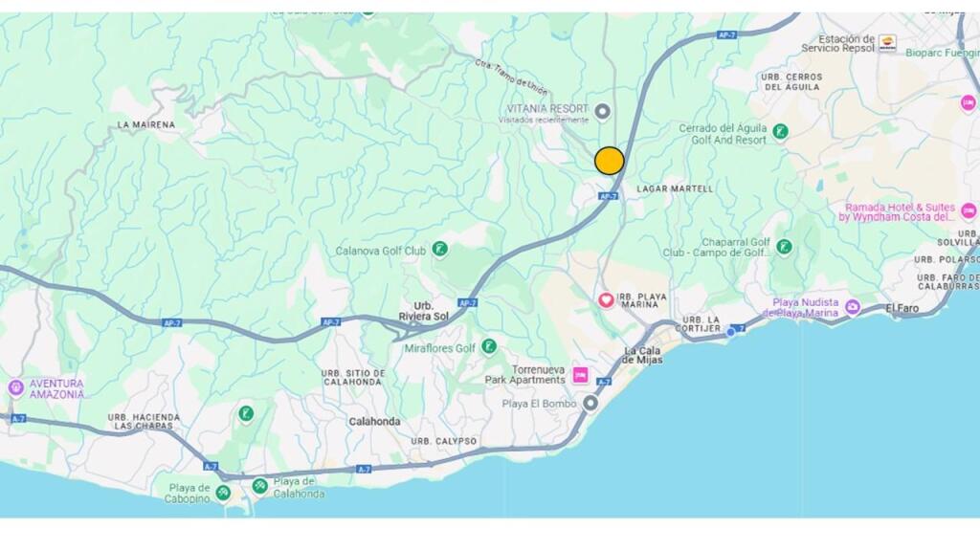Open Playa Nudista de Playa Marina marker
Image resolution: width=980 pixels, height=551 pixels.
853,307
